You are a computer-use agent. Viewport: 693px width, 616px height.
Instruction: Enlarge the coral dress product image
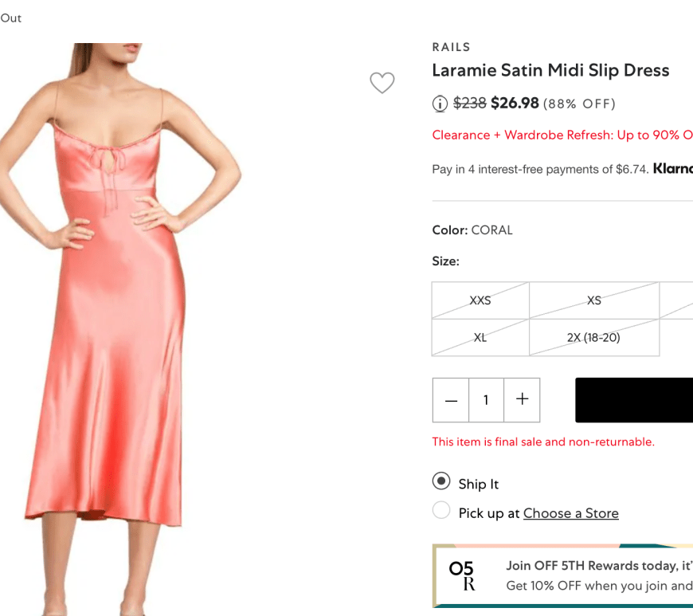point(119,319)
